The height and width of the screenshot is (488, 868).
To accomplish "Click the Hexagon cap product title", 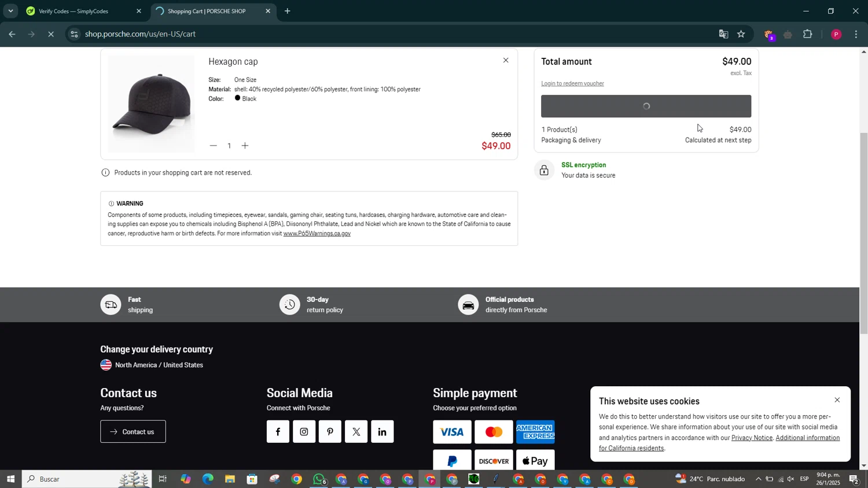I will point(233,62).
